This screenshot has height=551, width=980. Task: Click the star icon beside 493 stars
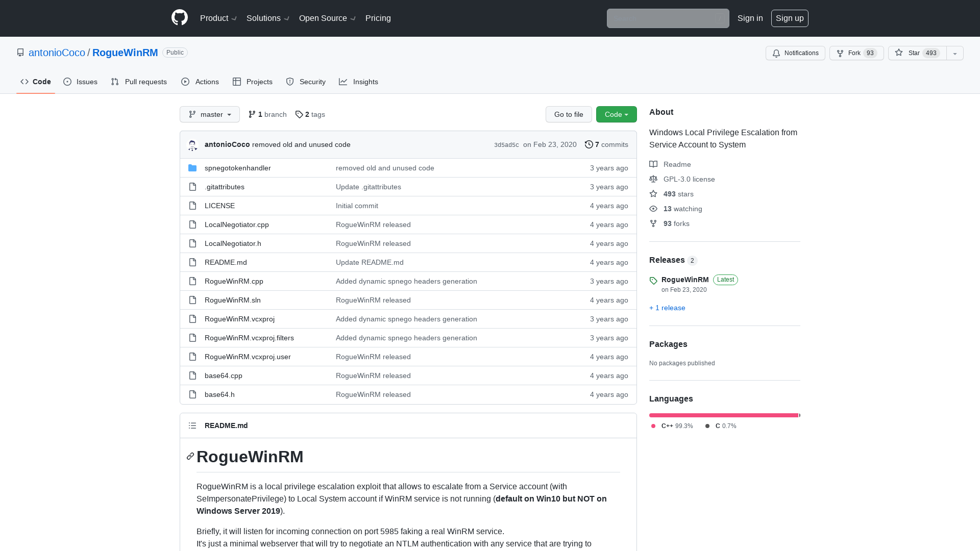(653, 194)
